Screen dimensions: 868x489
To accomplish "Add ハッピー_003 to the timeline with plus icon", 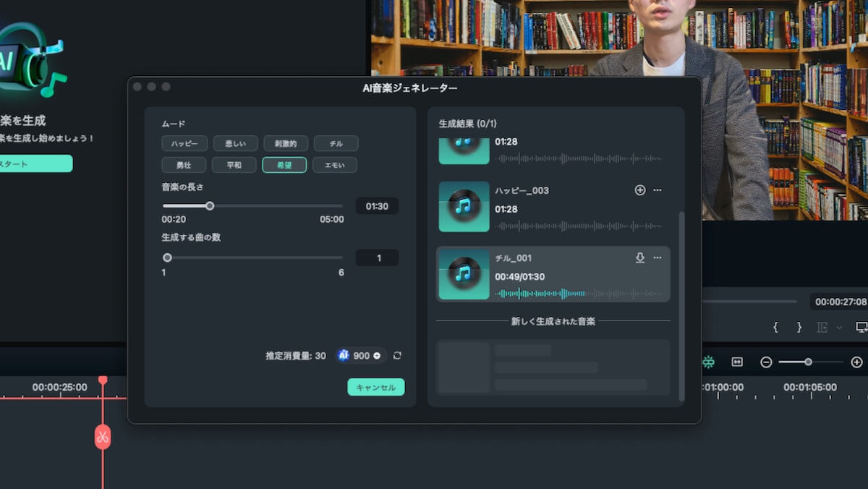I will 640,190.
